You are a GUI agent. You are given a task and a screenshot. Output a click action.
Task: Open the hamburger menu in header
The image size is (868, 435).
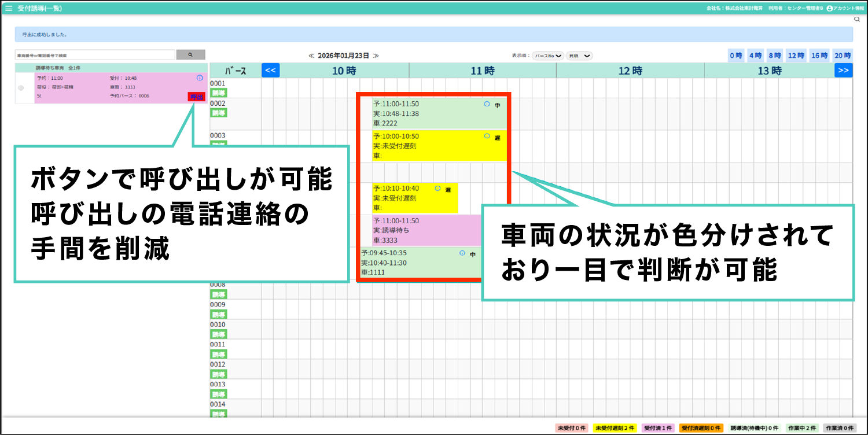tap(9, 9)
